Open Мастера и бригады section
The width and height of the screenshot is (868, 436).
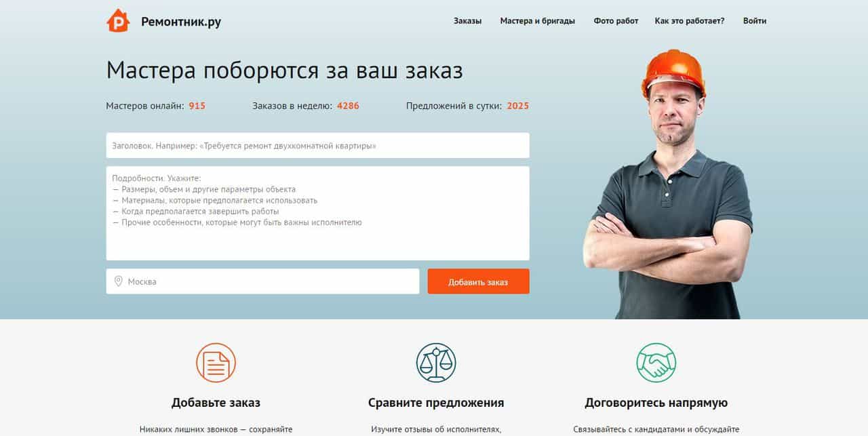(538, 21)
